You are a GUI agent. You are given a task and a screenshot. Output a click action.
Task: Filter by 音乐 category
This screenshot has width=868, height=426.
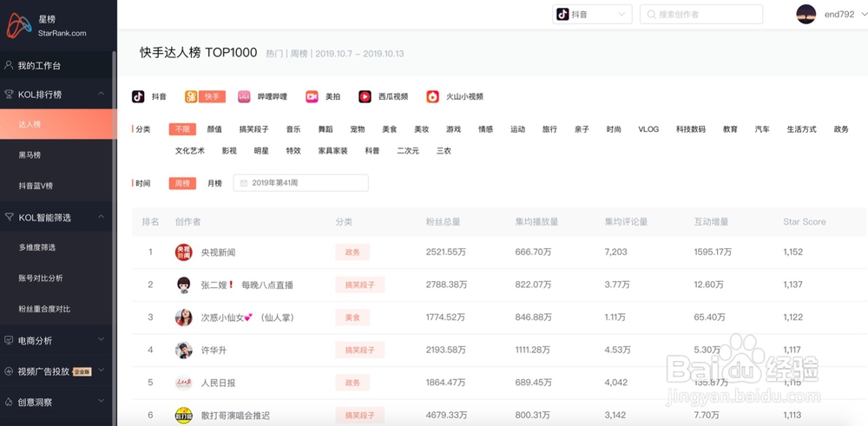click(x=293, y=129)
